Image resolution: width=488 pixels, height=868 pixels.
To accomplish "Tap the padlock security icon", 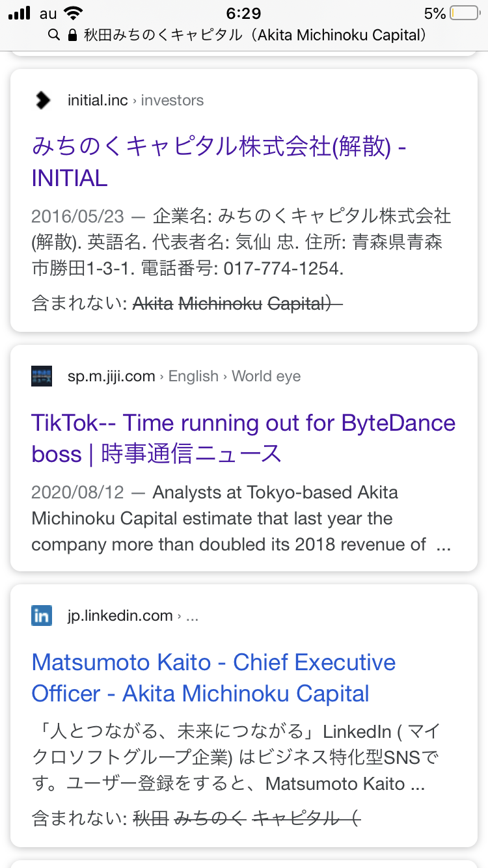I will pyautogui.click(x=72, y=35).
